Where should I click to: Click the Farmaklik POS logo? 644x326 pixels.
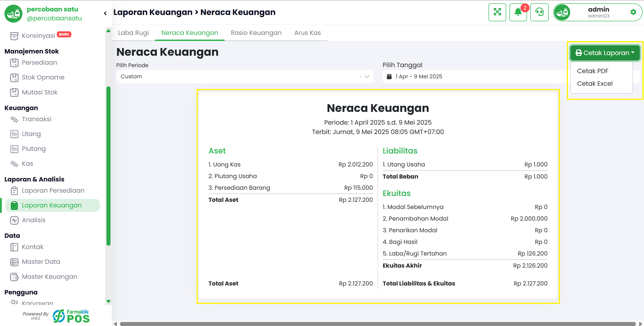pos(71,316)
